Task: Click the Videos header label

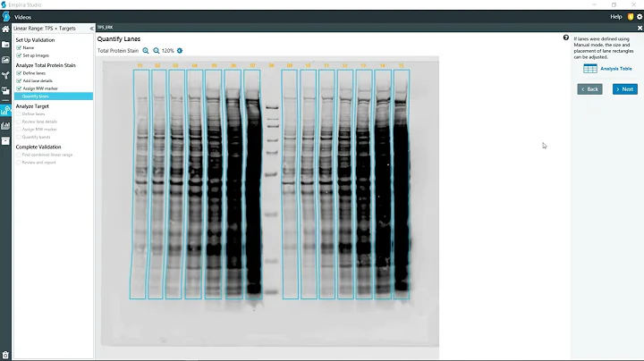Action: (22, 17)
